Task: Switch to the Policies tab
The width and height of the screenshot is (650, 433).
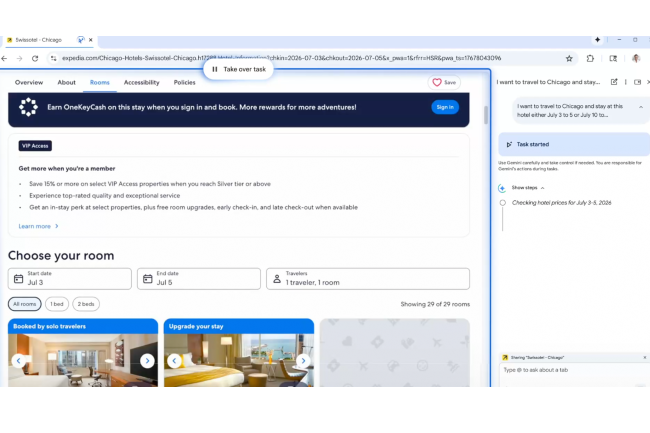Action: click(x=185, y=83)
